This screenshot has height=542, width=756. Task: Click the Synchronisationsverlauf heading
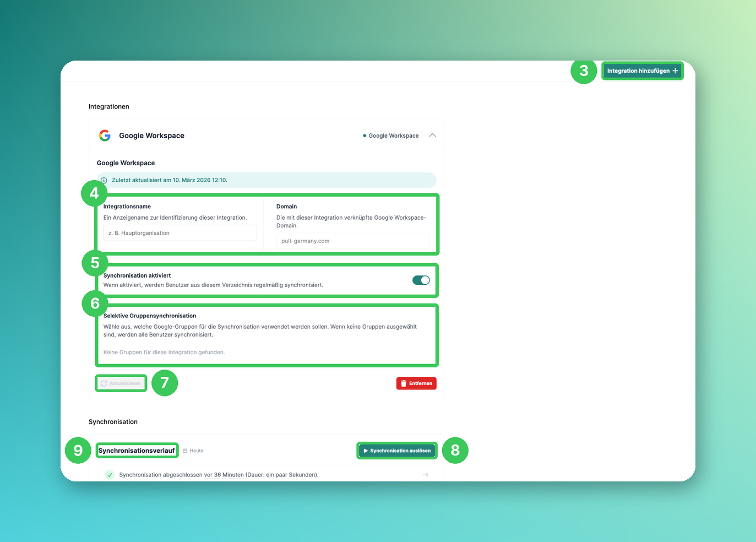click(137, 451)
